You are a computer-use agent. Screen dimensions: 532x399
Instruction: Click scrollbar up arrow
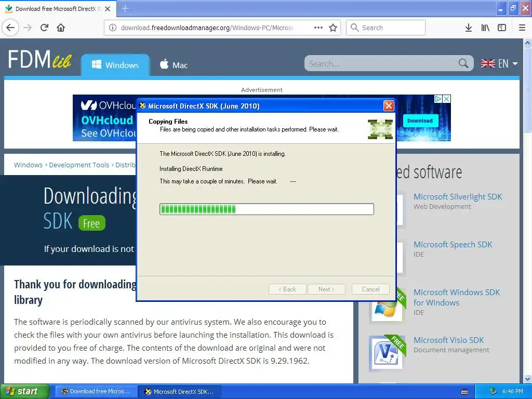click(527, 43)
